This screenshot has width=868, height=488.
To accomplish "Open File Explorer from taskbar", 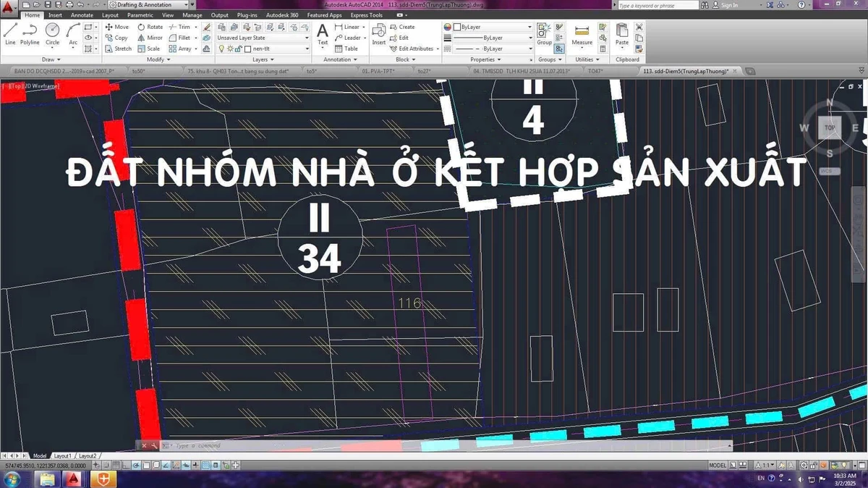I will coord(48,479).
